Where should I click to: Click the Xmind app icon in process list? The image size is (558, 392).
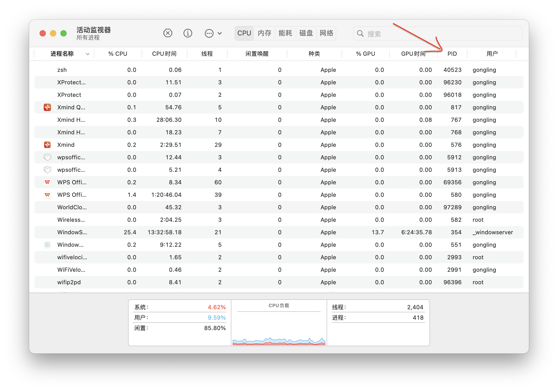[47, 145]
